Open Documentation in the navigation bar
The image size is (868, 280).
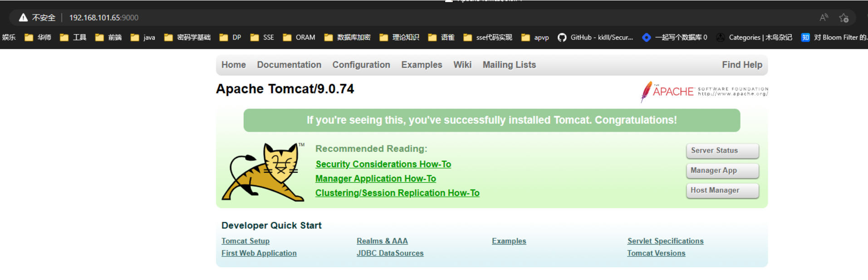(x=289, y=65)
